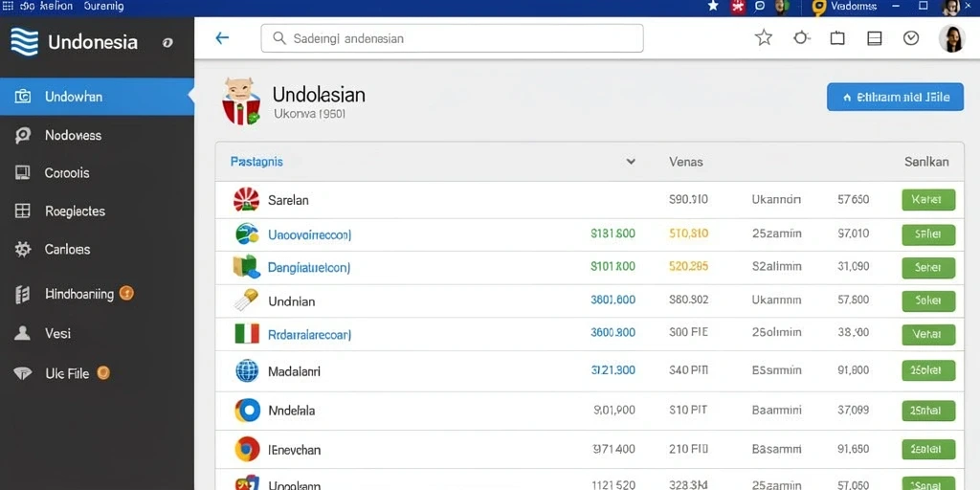Click the Undolasian mascot avatar
This screenshot has height=490, width=980.
tap(240, 100)
